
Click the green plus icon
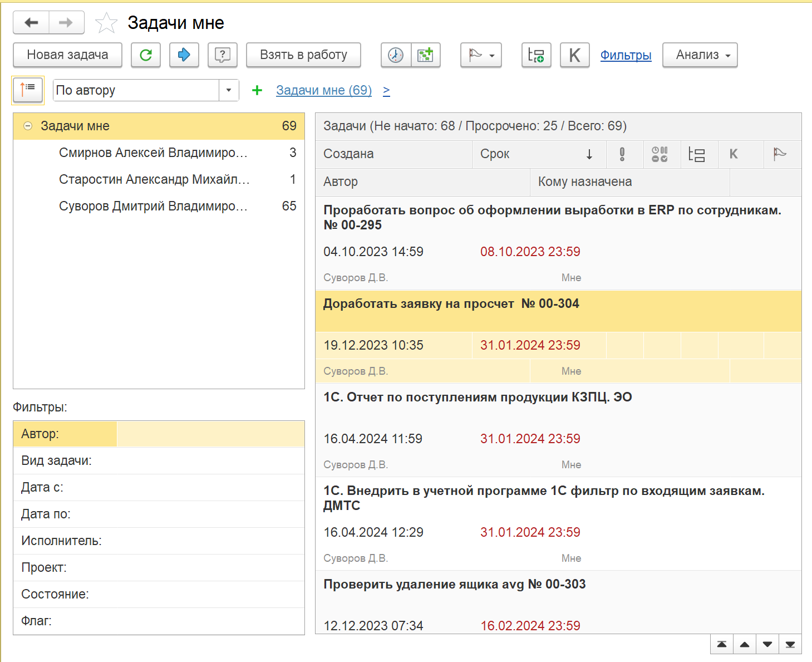257,90
